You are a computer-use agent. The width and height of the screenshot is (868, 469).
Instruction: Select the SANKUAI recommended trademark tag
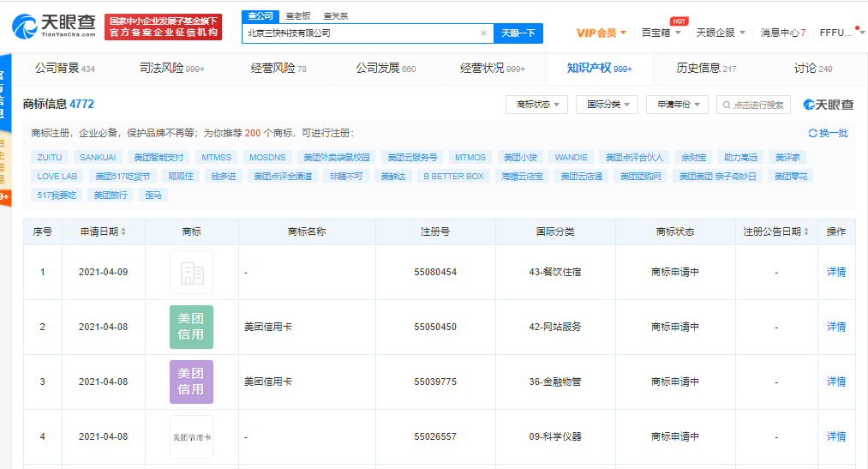98,157
